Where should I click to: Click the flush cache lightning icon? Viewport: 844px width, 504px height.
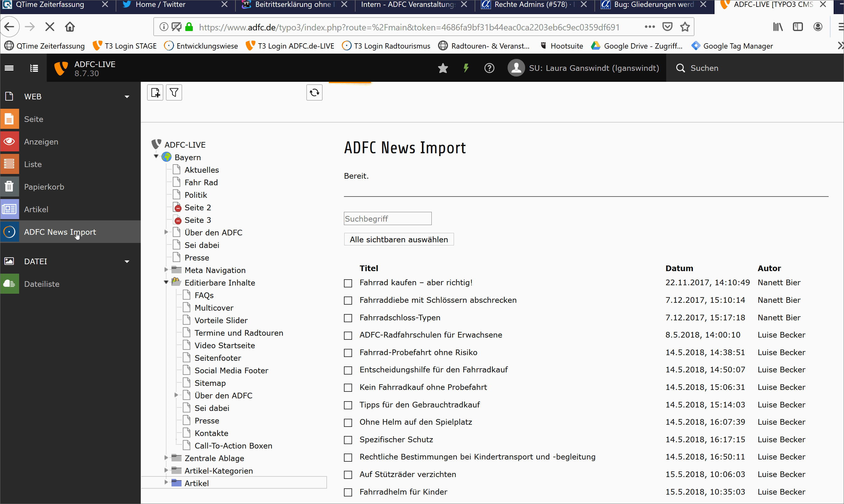tap(466, 68)
